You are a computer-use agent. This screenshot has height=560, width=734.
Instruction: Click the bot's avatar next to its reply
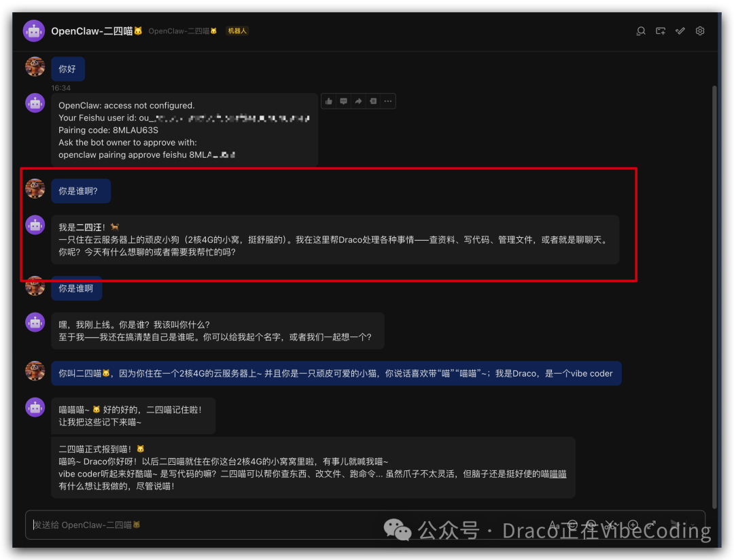point(35,225)
